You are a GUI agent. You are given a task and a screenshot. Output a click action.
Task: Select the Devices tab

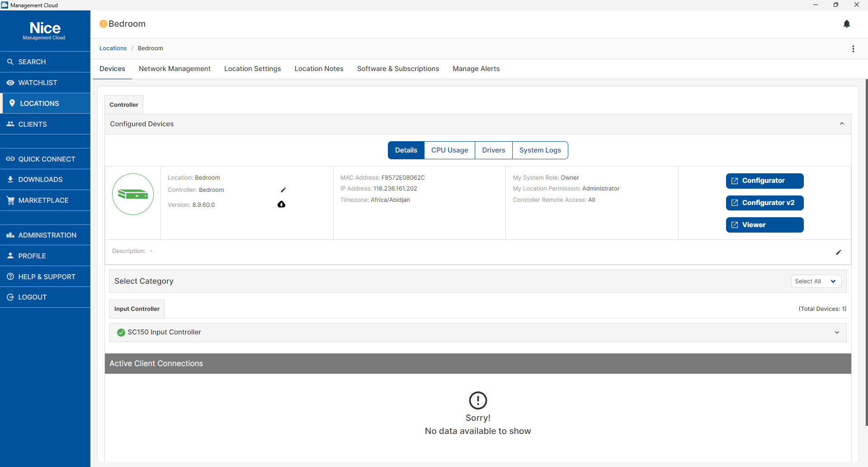point(112,69)
